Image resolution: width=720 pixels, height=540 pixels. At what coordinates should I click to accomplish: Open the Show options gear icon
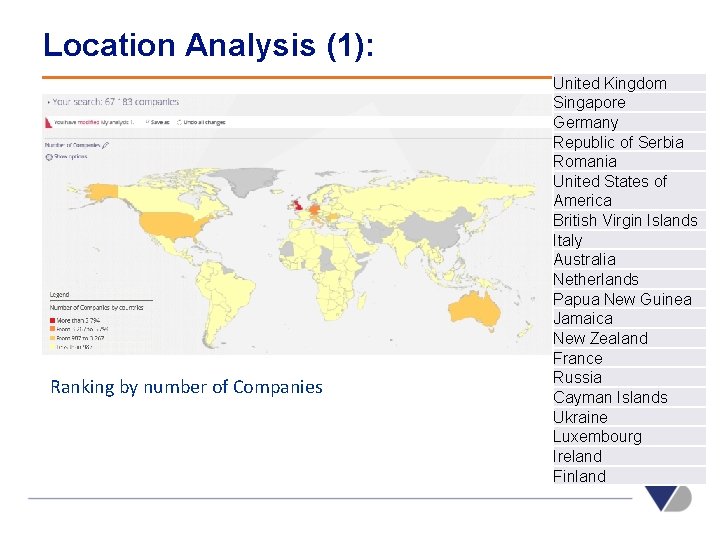(49, 157)
